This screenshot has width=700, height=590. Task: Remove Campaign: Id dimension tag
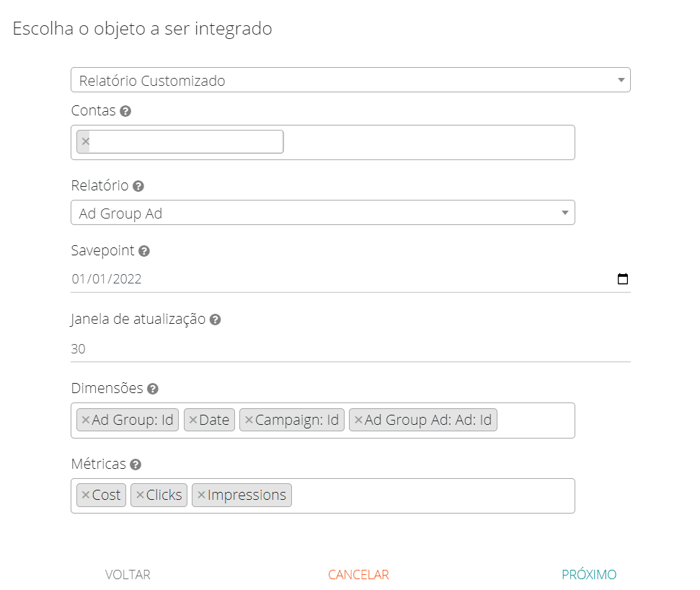pos(249,420)
